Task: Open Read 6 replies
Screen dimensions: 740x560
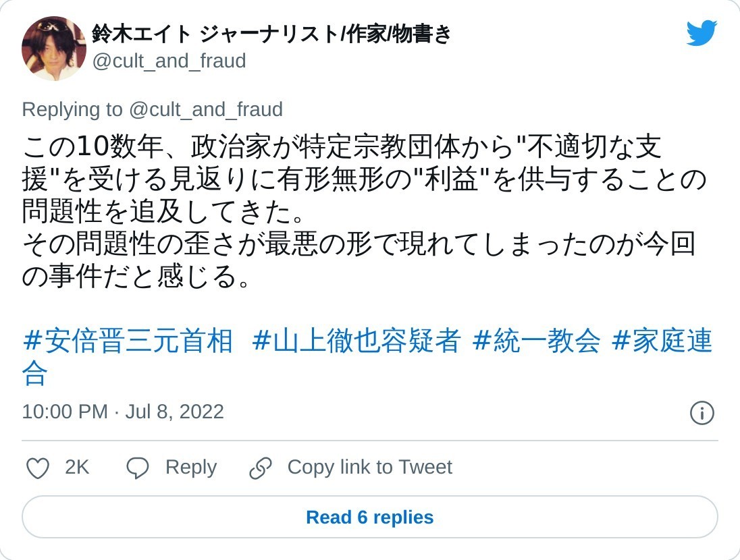Action: (x=369, y=517)
